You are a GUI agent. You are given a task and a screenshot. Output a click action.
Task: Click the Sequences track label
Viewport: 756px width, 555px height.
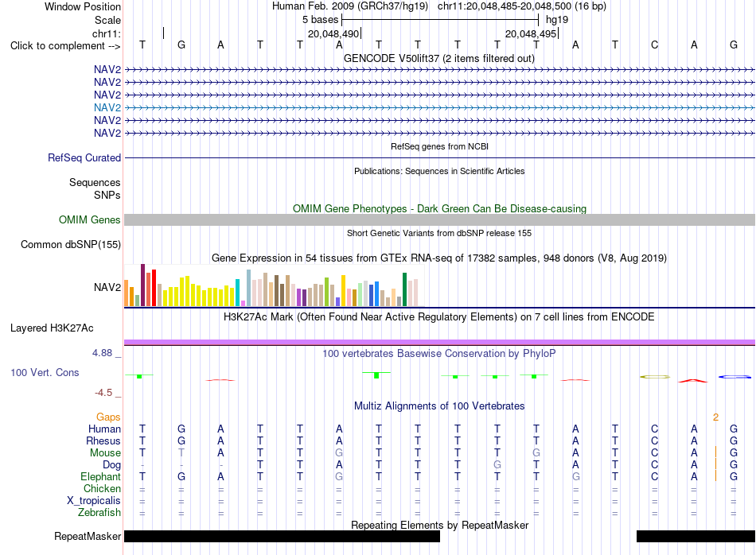pyautogui.click(x=95, y=182)
